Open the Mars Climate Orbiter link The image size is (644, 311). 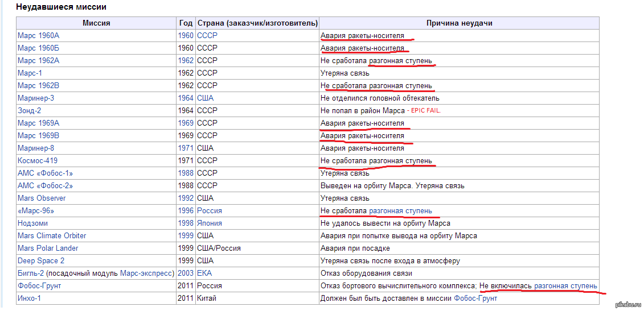[x=52, y=235]
